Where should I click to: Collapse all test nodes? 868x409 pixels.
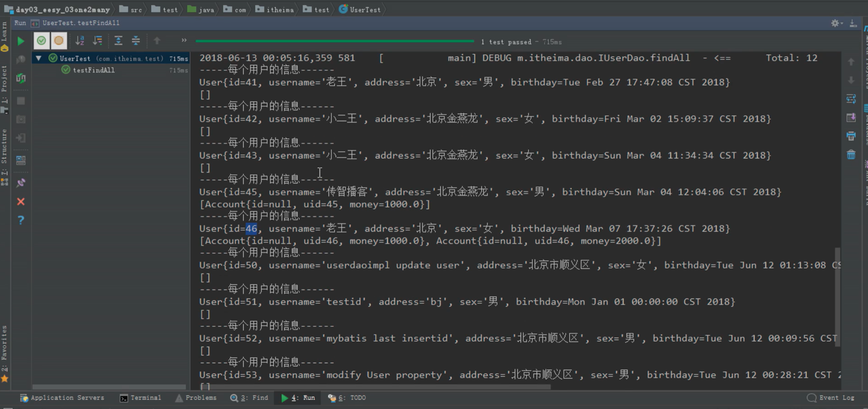pyautogui.click(x=136, y=40)
